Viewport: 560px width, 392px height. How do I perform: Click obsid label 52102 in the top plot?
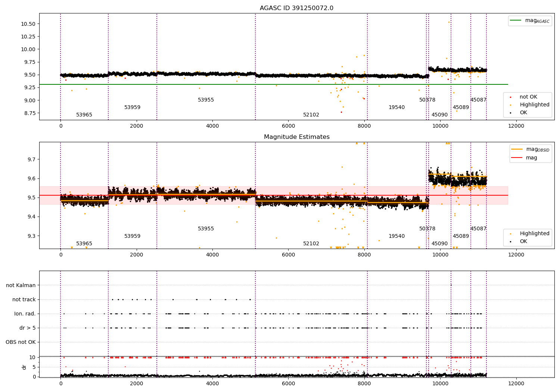(x=311, y=115)
